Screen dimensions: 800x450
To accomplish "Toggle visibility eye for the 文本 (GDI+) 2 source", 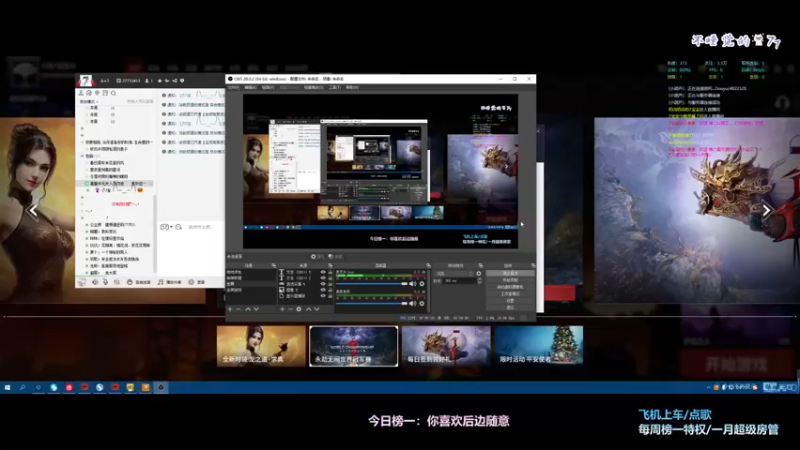I will pos(323,278).
